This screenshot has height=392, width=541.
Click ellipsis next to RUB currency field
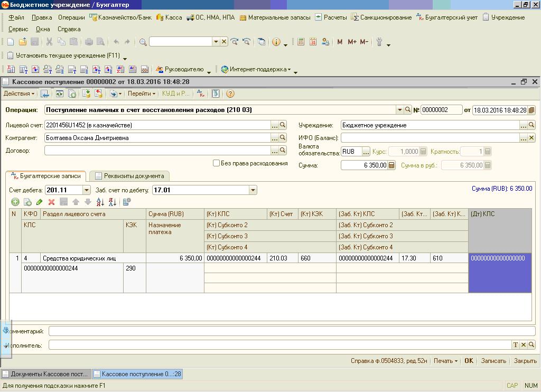click(x=366, y=152)
